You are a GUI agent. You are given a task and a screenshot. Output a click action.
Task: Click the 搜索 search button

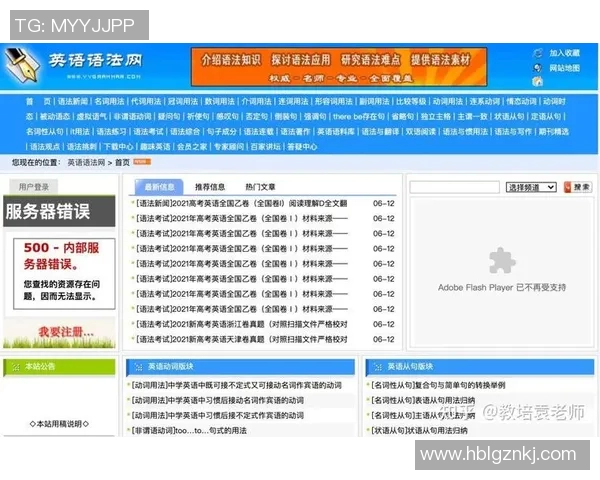tap(577, 187)
